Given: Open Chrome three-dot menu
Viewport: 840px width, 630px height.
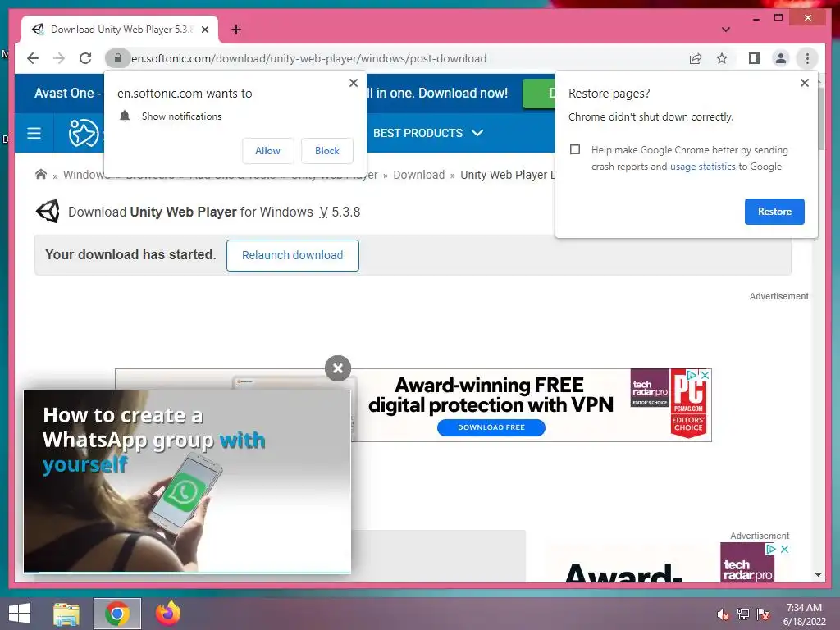Looking at the screenshot, I should click(x=807, y=58).
